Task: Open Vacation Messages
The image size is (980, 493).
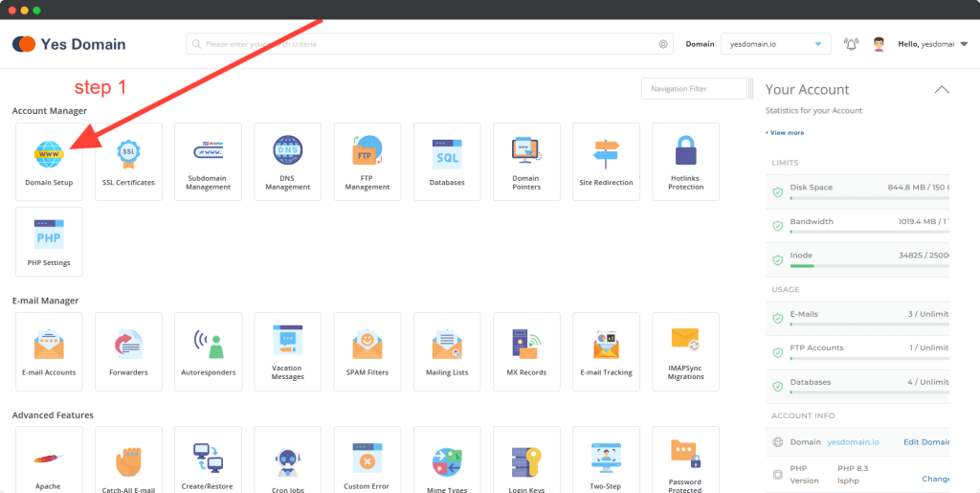Action: 287,351
